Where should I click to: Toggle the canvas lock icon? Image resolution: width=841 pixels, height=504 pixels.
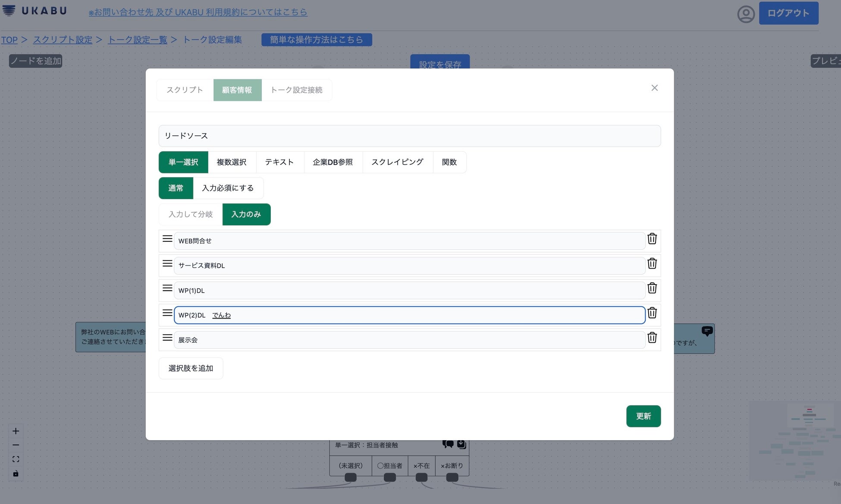[x=16, y=473]
